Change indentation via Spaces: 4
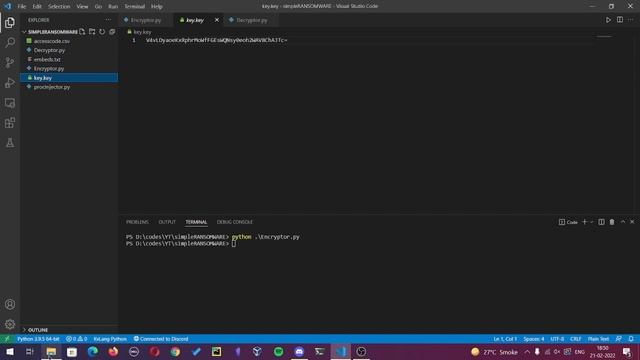640x360 pixels. coord(534,339)
